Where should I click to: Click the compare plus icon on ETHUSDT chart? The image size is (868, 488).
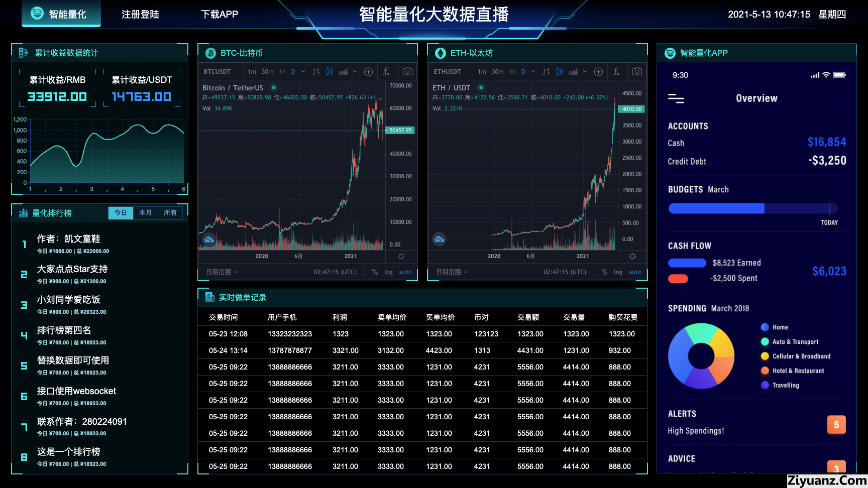(x=598, y=71)
